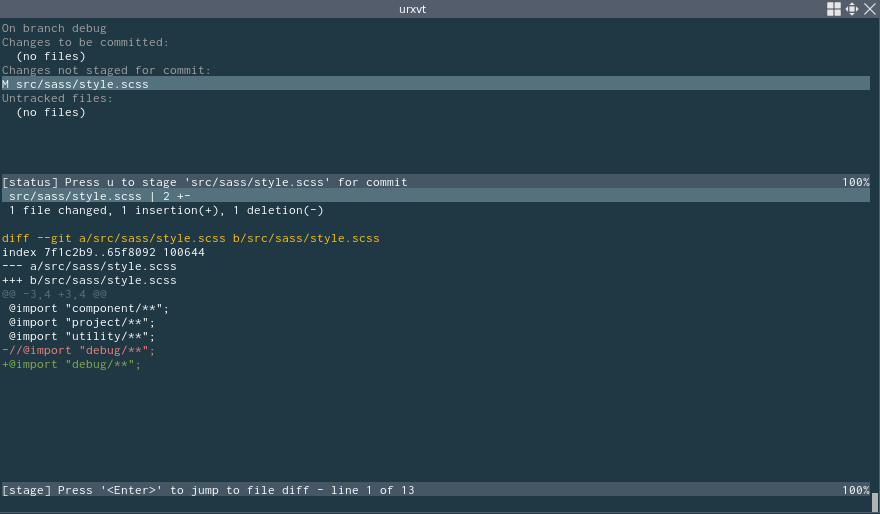The image size is (880, 514).
Task: Click the '@import "component/**";' context line
Action: pyautogui.click(x=89, y=308)
